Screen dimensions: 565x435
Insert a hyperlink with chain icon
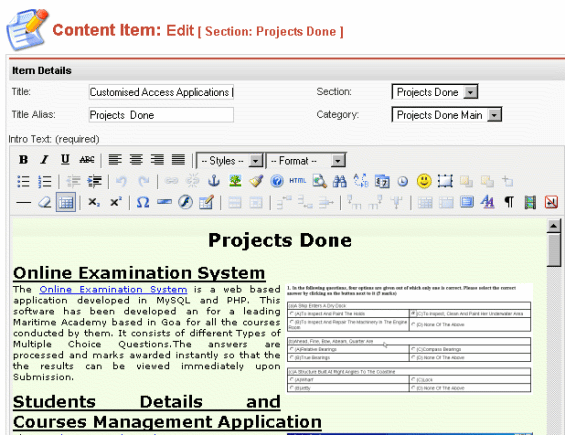tap(171, 181)
